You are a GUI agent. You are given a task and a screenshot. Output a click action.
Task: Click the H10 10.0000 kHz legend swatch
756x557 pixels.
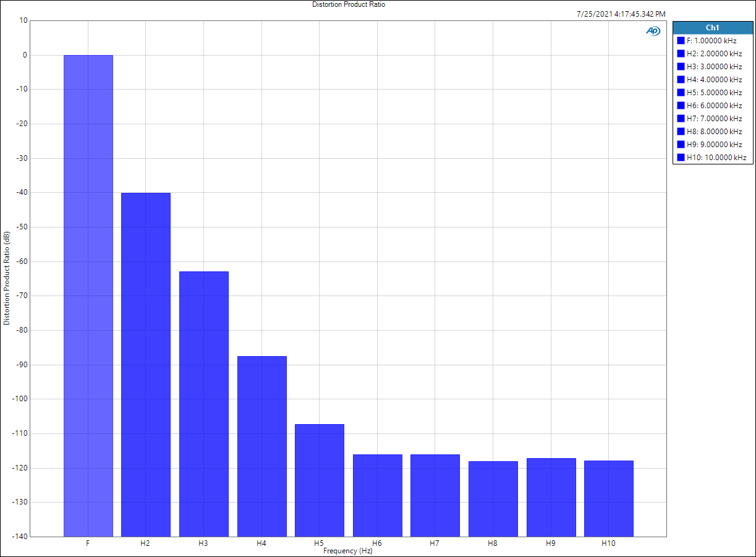tap(681, 157)
